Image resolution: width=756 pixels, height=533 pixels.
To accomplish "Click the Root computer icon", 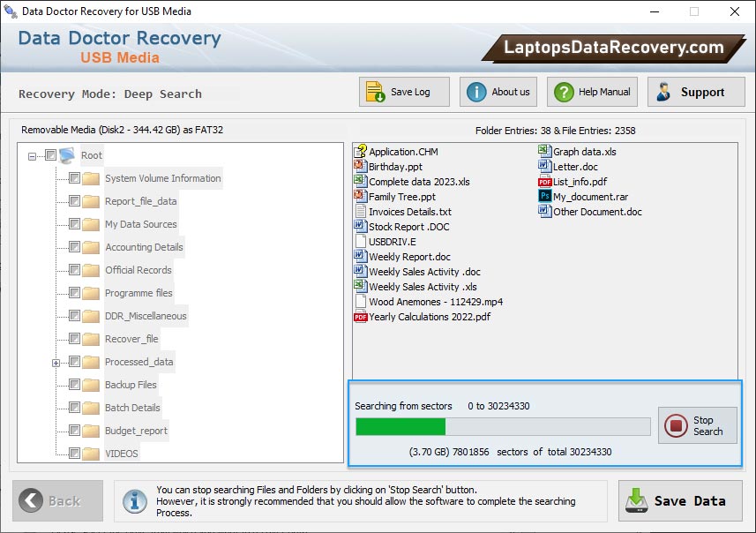I will coord(67,155).
